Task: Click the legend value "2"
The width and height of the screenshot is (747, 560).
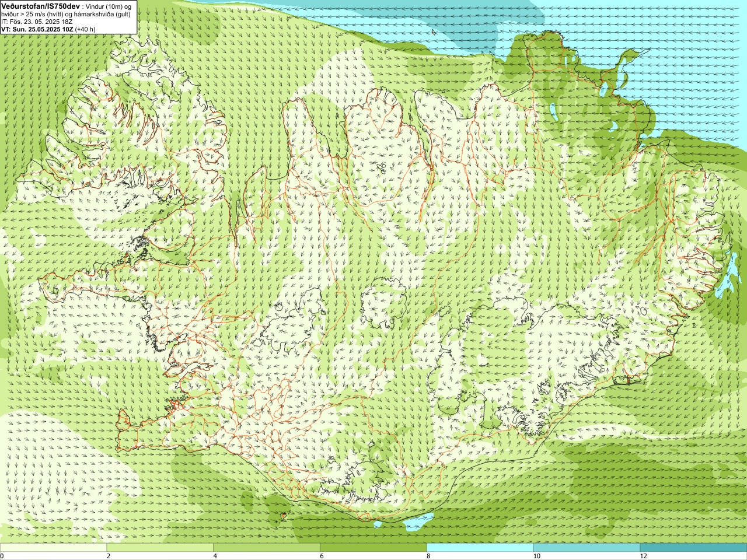Action: pyautogui.click(x=109, y=556)
